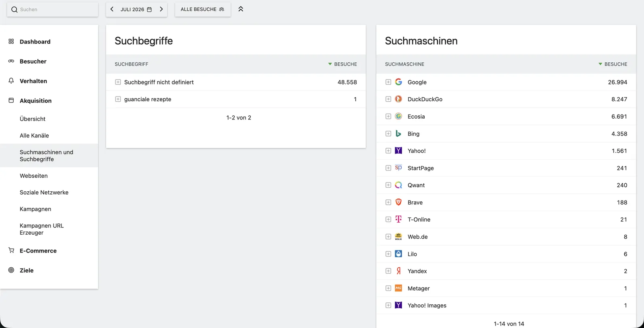The height and width of the screenshot is (328, 644).
Task: Click the StartPage logo icon
Action: tap(398, 168)
